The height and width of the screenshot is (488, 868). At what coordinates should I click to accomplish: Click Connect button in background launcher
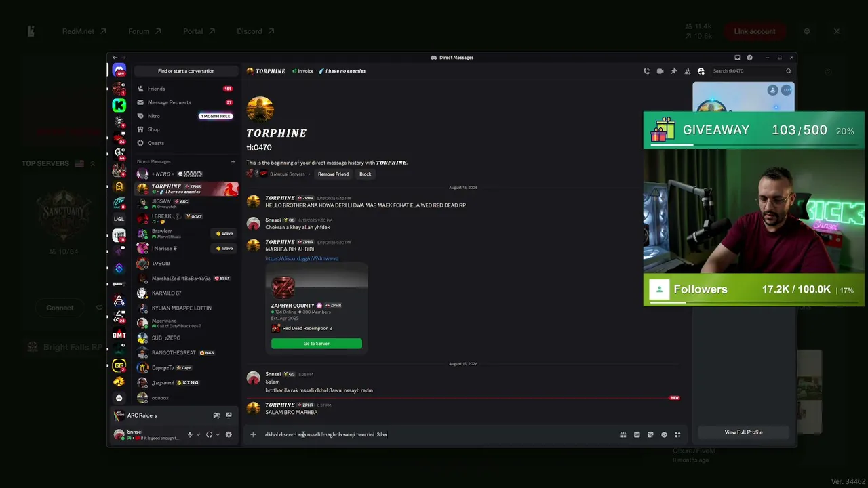[60, 308]
